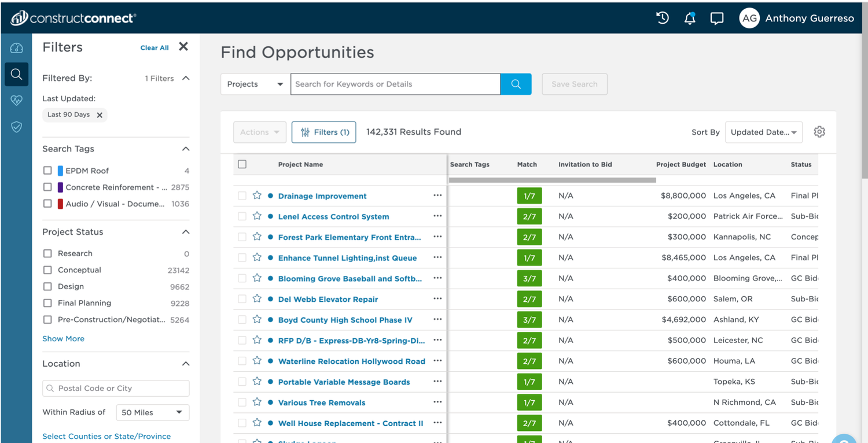Open the chat messages icon

717,19
